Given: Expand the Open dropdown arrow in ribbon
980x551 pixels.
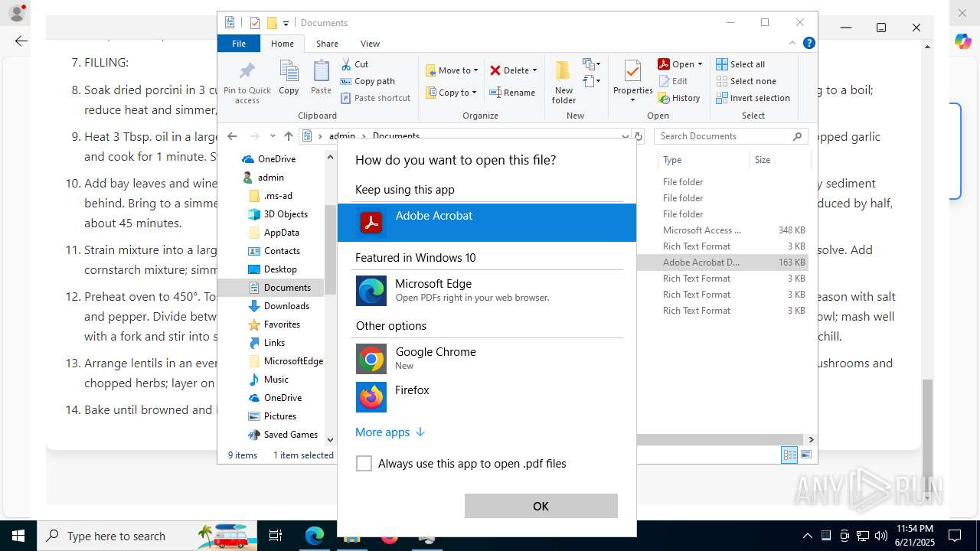Looking at the screenshot, I should 700,64.
